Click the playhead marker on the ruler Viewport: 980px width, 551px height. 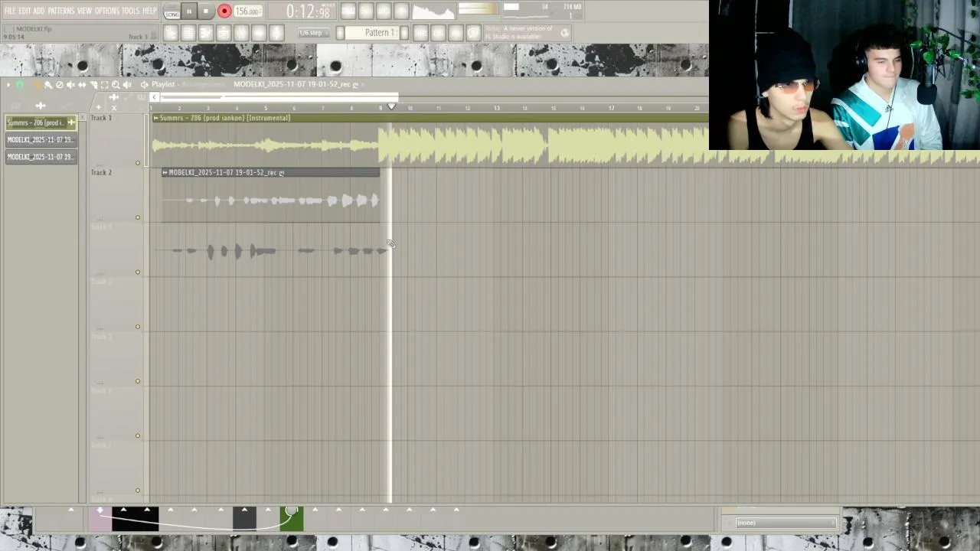391,107
